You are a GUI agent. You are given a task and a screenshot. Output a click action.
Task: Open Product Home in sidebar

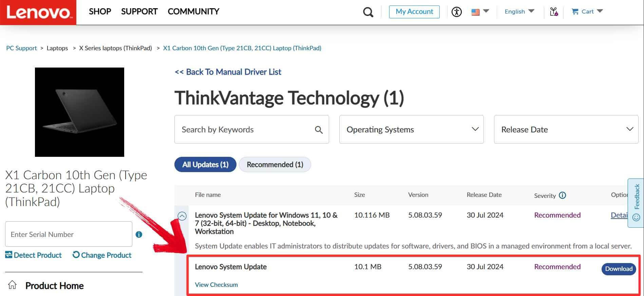[54, 286]
